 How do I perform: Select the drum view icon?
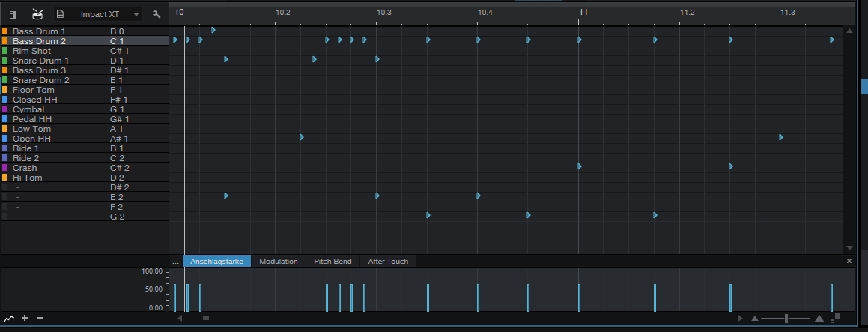(37, 13)
